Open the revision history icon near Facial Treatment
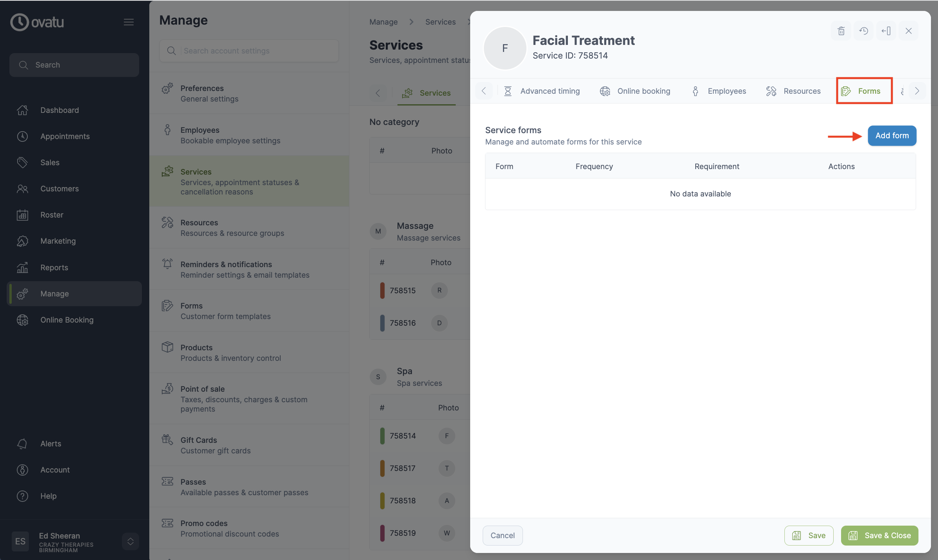Screen dimensions: 938x560 [864, 30]
